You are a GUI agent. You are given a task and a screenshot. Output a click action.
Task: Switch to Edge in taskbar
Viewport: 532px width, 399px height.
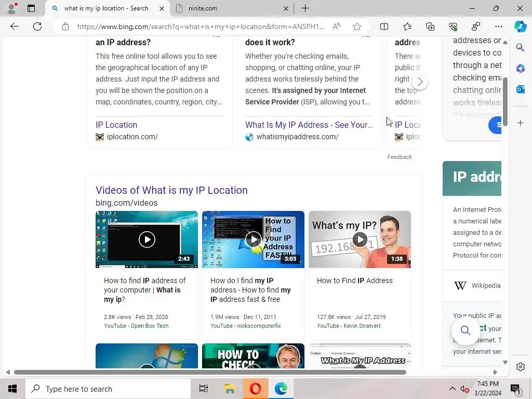pyautogui.click(x=281, y=389)
